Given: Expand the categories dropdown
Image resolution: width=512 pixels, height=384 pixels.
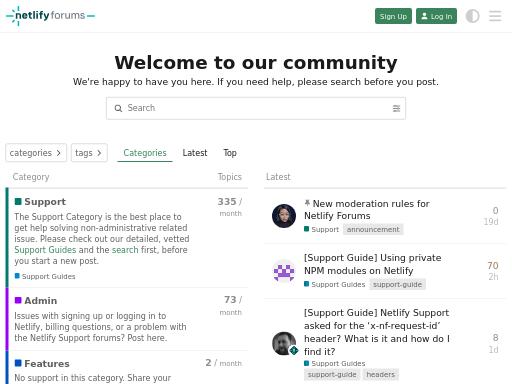Looking at the screenshot, I should click(x=36, y=153).
